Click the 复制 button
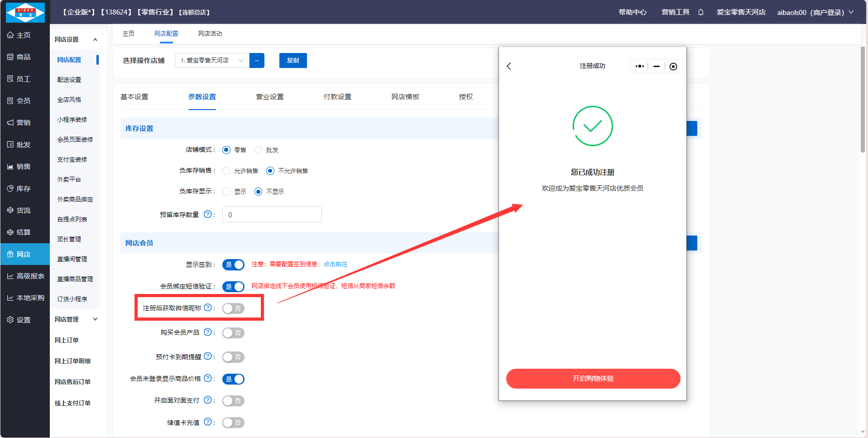Screen dimensions: 868x438 [293, 60]
